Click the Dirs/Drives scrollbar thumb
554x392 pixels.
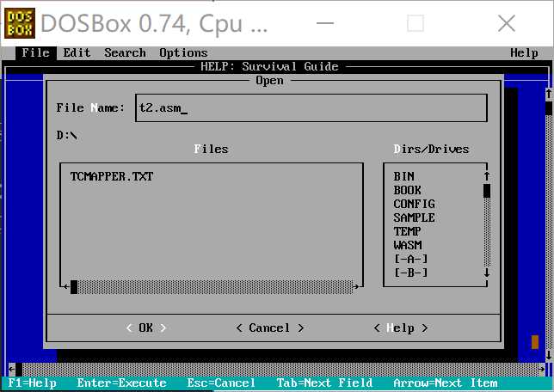coord(487,191)
